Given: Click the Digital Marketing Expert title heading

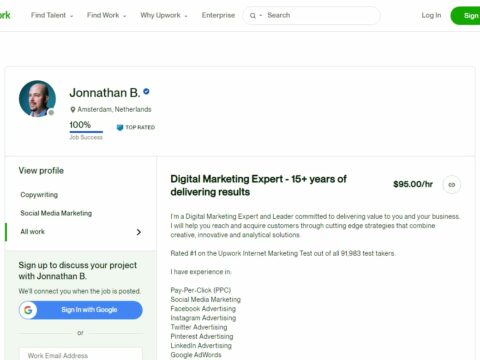Looking at the screenshot, I should click(x=258, y=185).
